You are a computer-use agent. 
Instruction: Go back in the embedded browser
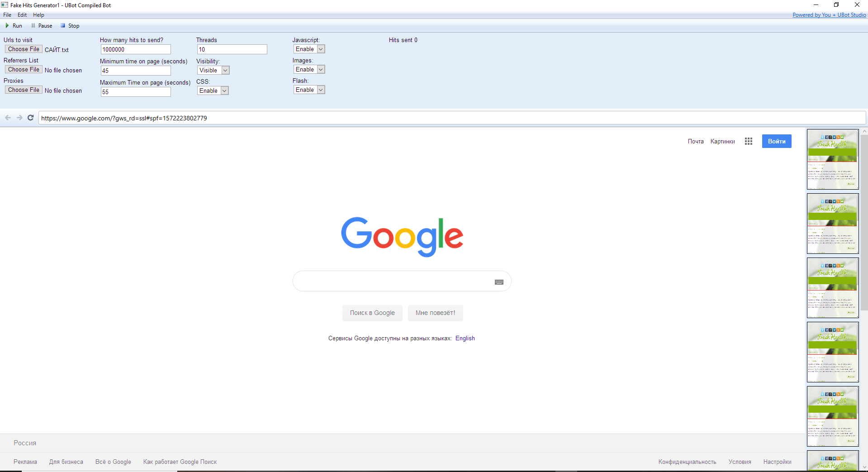[8, 118]
